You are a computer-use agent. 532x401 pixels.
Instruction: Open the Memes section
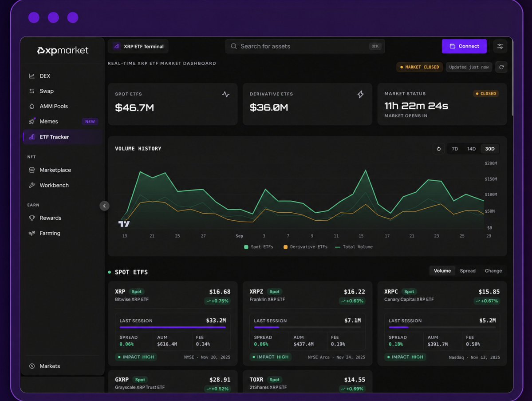(x=63, y=122)
